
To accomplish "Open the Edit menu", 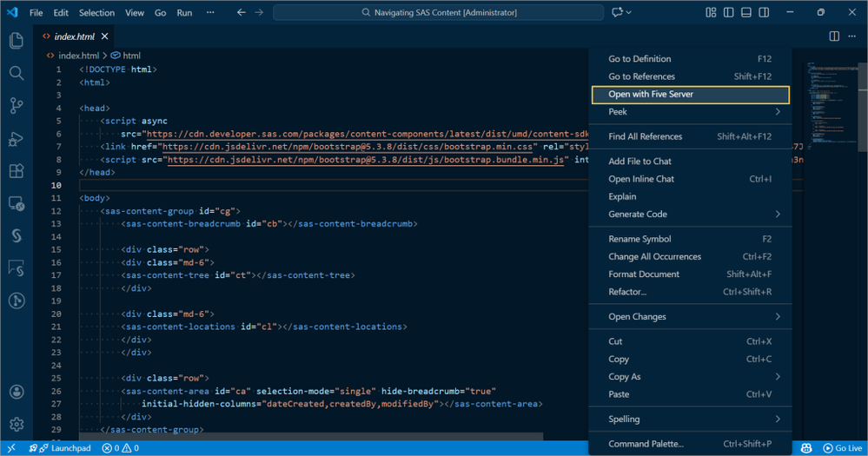I will pos(61,12).
